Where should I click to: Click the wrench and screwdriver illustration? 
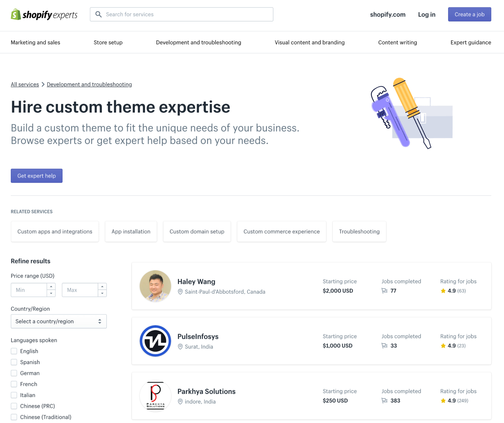[411, 114]
